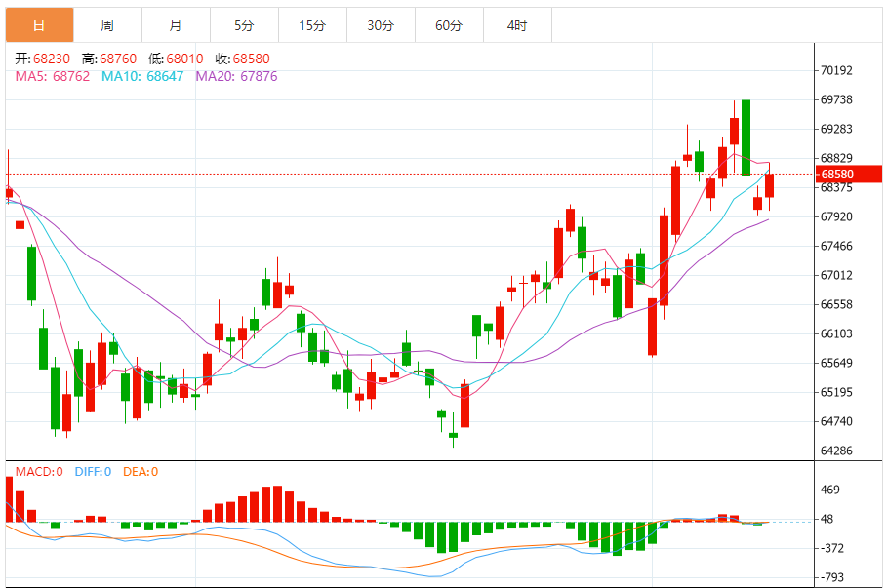Click the tall green candle at the chart's peak
The image size is (887, 588).
coord(746,137)
